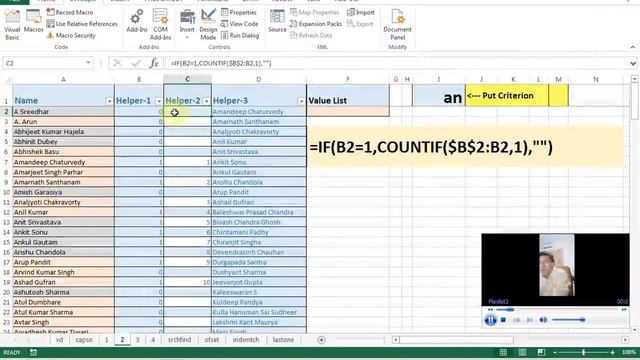Screen dimensions: 640x360
Task: Switch to the 'vd' sheet tab
Action: click(x=60, y=340)
